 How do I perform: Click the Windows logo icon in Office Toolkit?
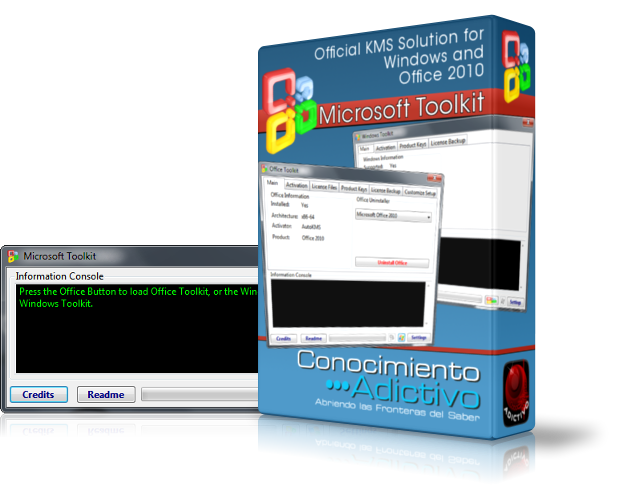tap(401, 338)
